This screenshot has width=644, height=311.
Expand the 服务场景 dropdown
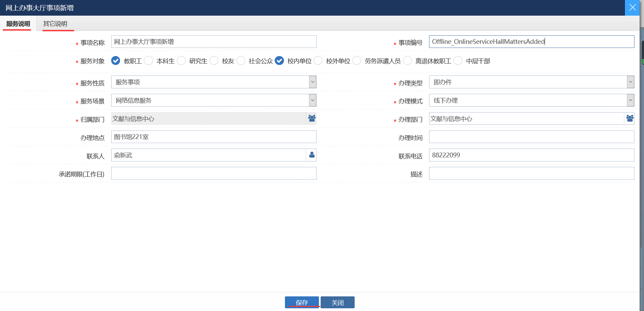pyautogui.click(x=312, y=100)
